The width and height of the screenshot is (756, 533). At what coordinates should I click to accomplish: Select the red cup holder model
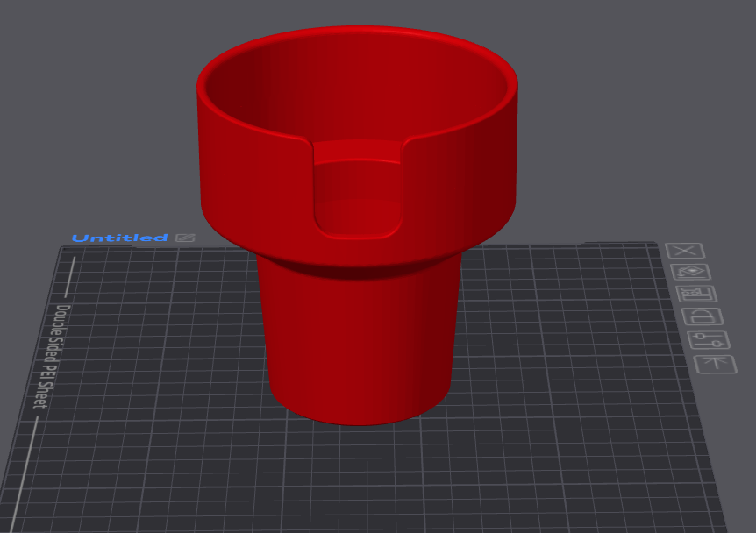point(357,225)
